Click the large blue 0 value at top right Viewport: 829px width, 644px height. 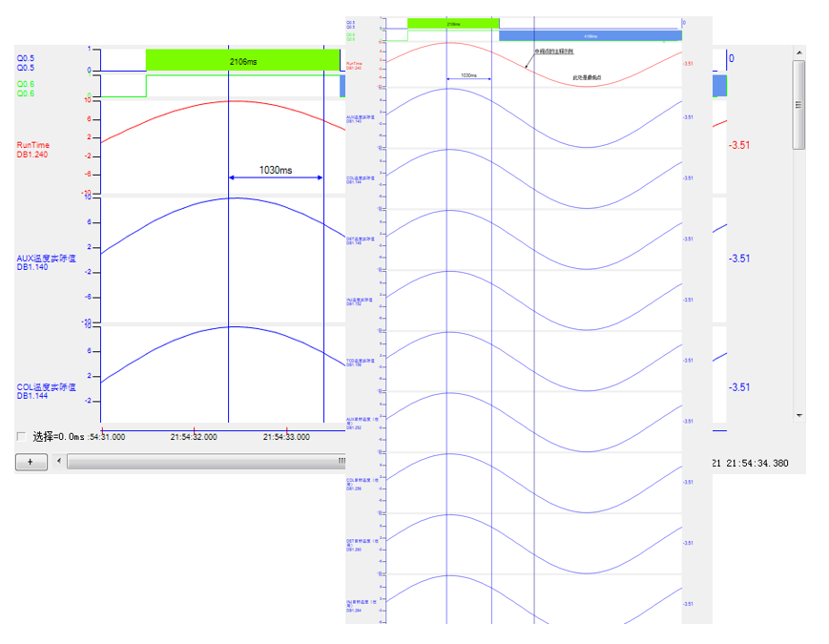[731, 58]
